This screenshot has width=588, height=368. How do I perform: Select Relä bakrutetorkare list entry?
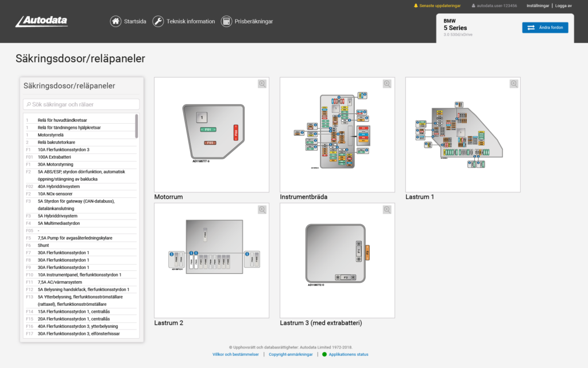[56, 142]
